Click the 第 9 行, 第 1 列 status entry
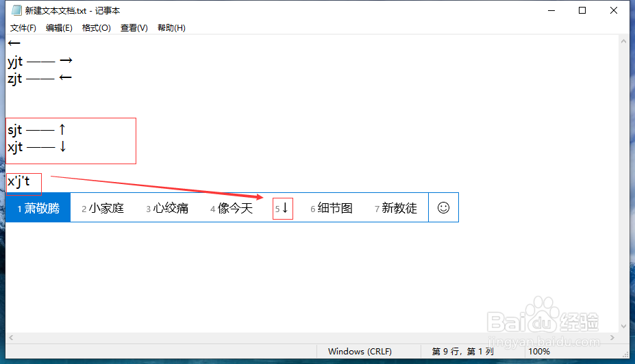This screenshot has width=635, height=364. tap(462, 352)
